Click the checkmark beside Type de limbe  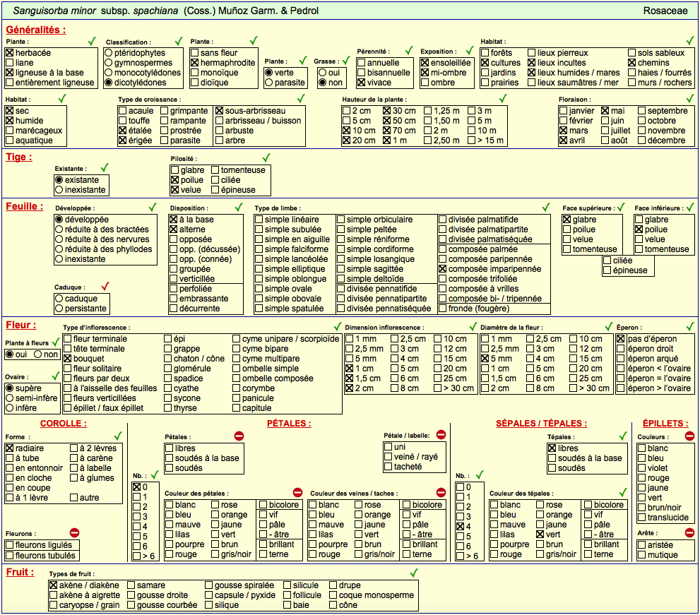(546, 207)
